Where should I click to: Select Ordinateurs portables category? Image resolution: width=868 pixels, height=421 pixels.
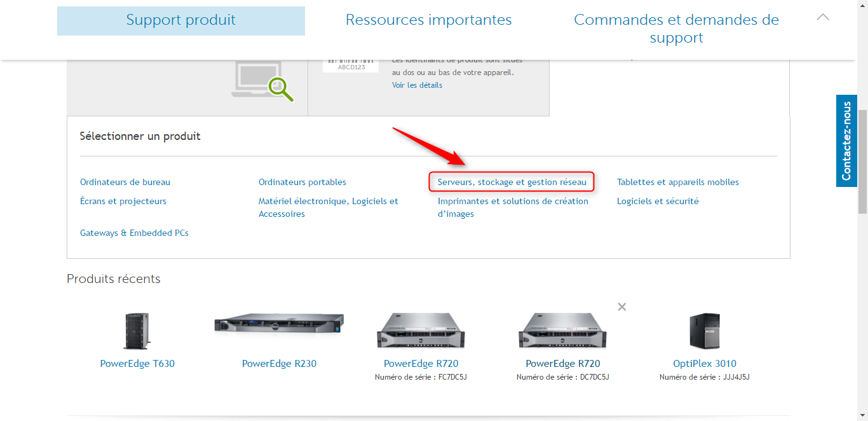[x=302, y=182]
